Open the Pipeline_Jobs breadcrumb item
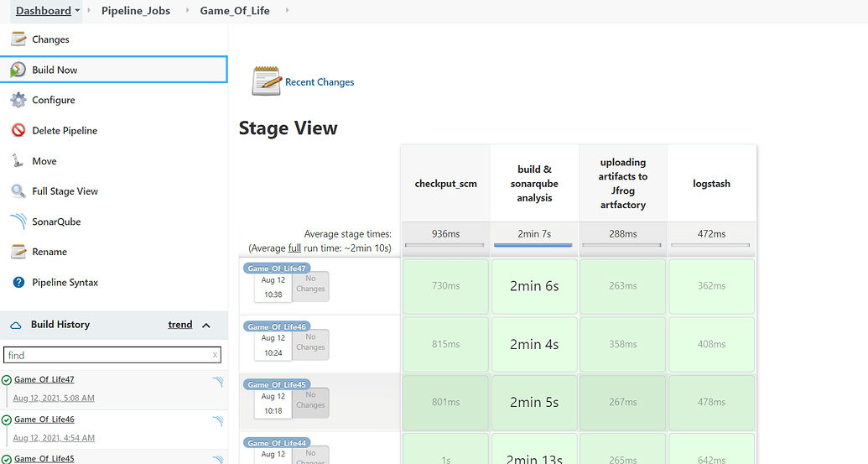Image resolution: width=868 pixels, height=464 pixels. (x=135, y=11)
